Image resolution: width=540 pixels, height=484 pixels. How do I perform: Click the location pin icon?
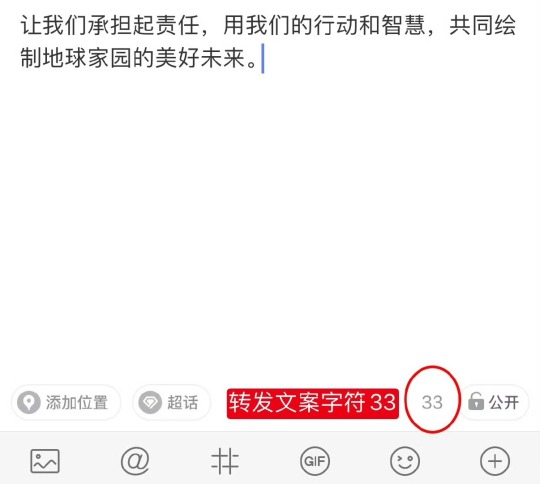pos(29,402)
